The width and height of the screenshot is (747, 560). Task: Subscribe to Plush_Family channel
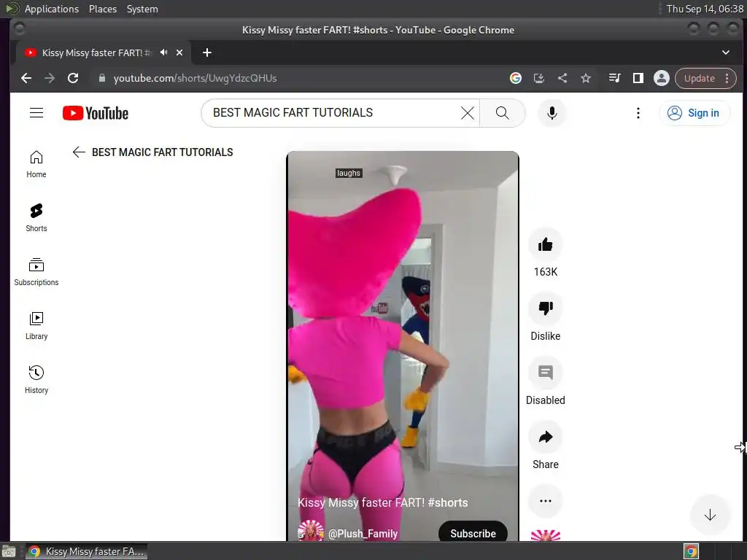(473, 533)
